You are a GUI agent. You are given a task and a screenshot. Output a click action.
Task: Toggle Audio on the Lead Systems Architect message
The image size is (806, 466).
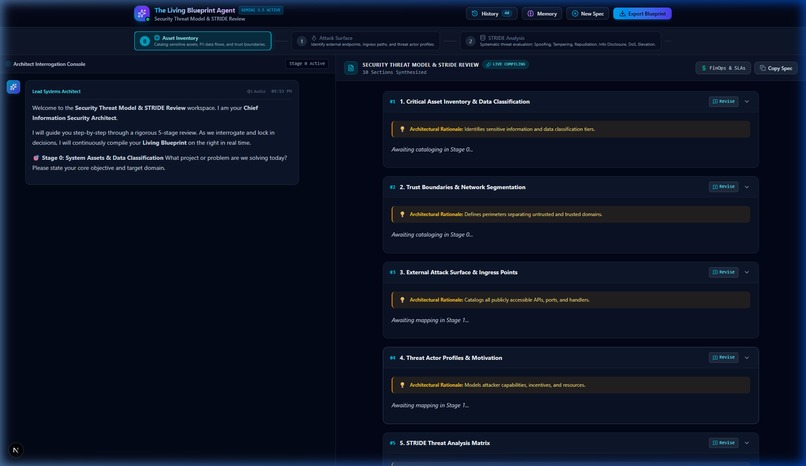click(x=256, y=91)
